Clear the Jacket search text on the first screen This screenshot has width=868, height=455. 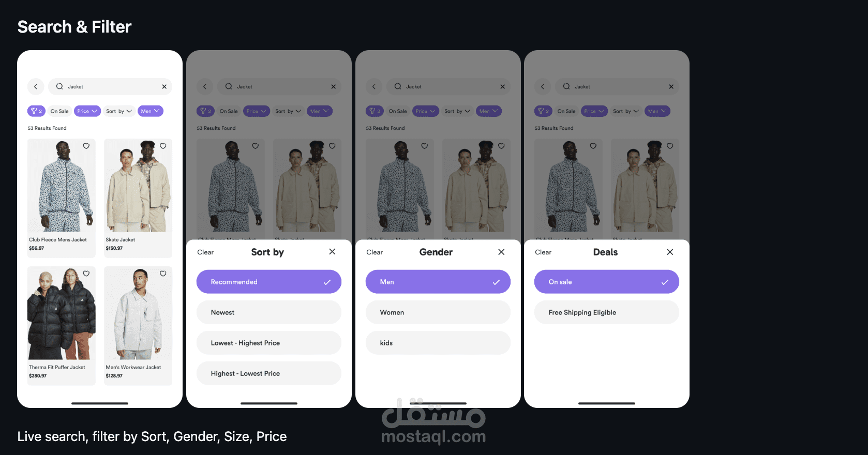164,86
